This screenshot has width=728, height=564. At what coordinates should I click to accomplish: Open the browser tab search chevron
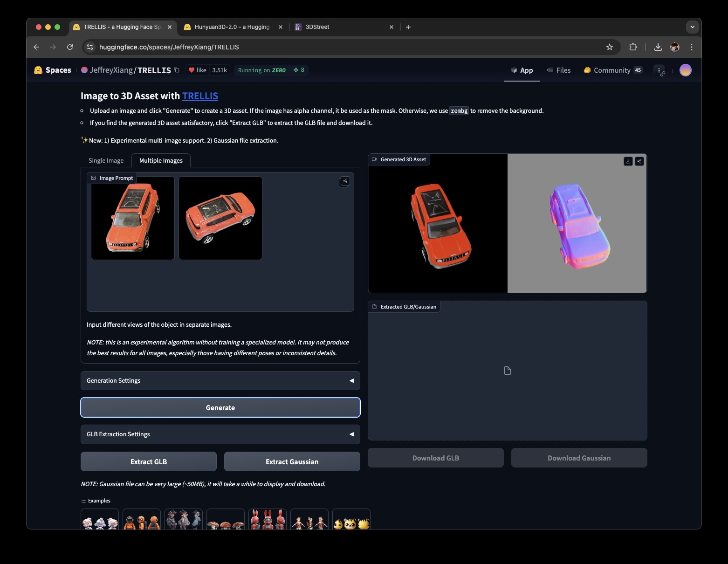click(692, 27)
